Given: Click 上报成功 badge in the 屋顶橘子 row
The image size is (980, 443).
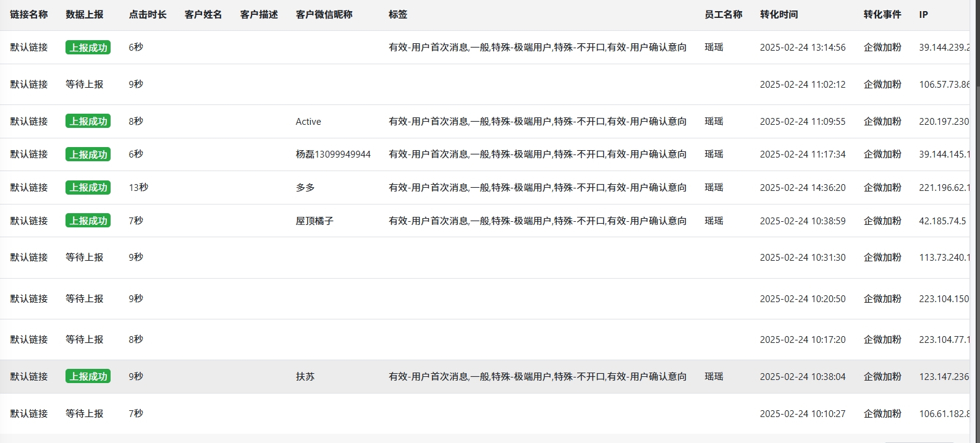Looking at the screenshot, I should pos(88,221).
